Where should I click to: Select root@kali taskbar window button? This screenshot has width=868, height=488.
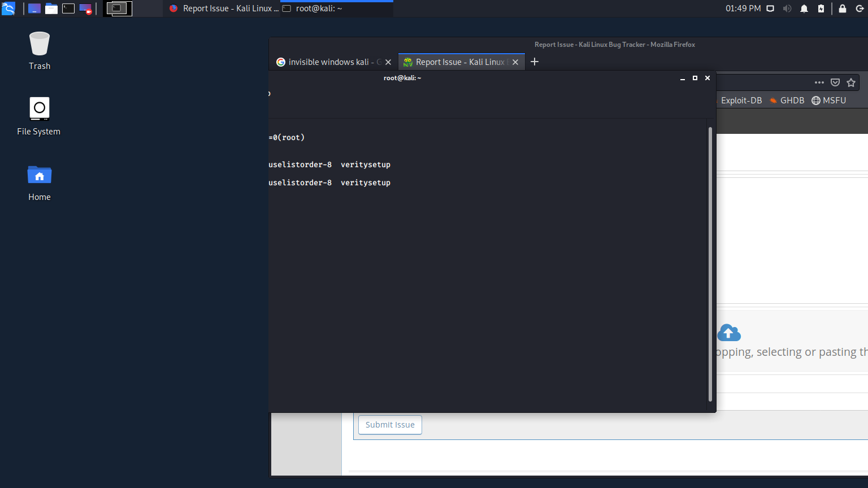[x=336, y=8]
